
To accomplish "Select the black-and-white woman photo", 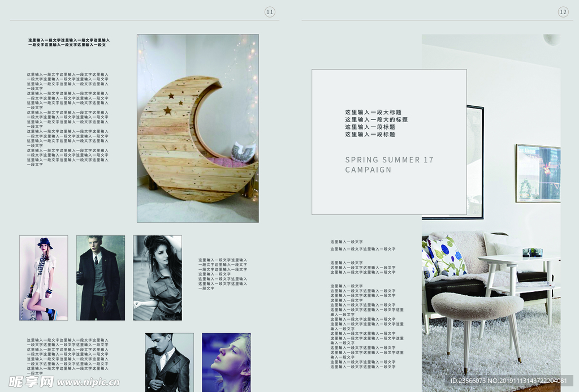I will [x=157, y=278].
